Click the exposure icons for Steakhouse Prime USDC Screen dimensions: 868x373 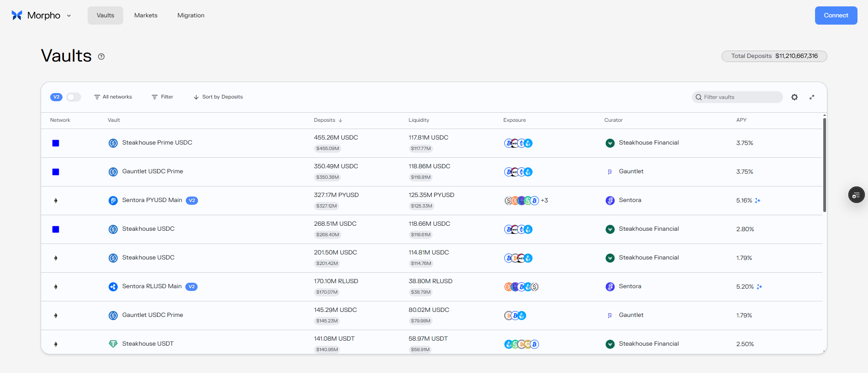point(518,143)
